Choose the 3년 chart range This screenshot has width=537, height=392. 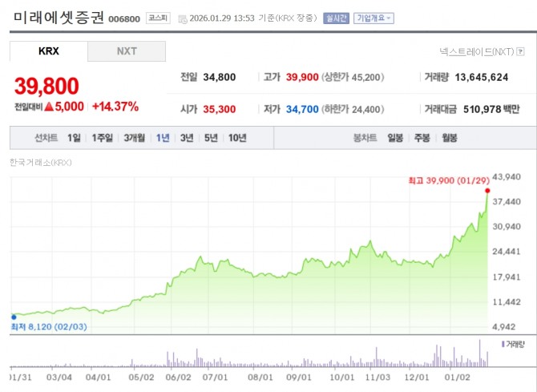(x=187, y=138)
